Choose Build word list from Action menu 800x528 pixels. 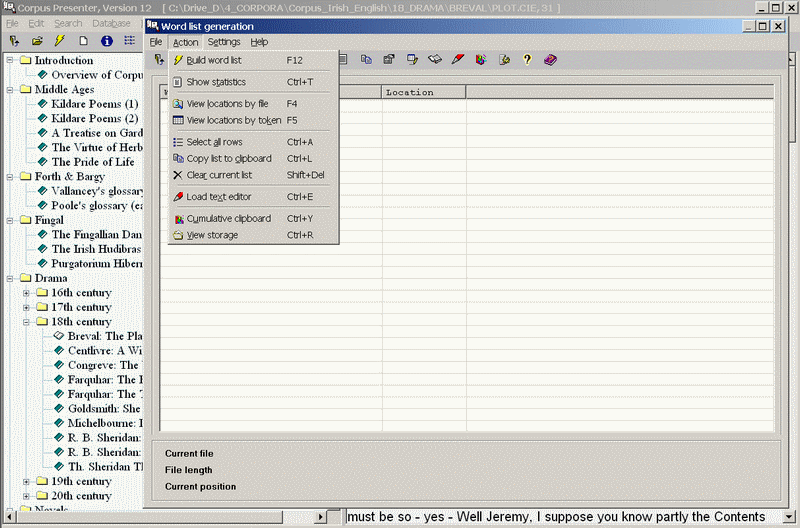213,60
